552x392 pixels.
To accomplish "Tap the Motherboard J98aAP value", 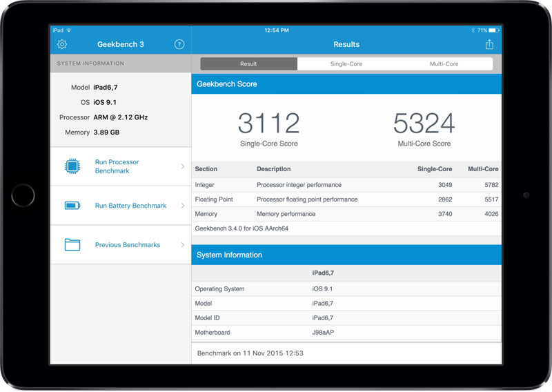I will (323, 332).
